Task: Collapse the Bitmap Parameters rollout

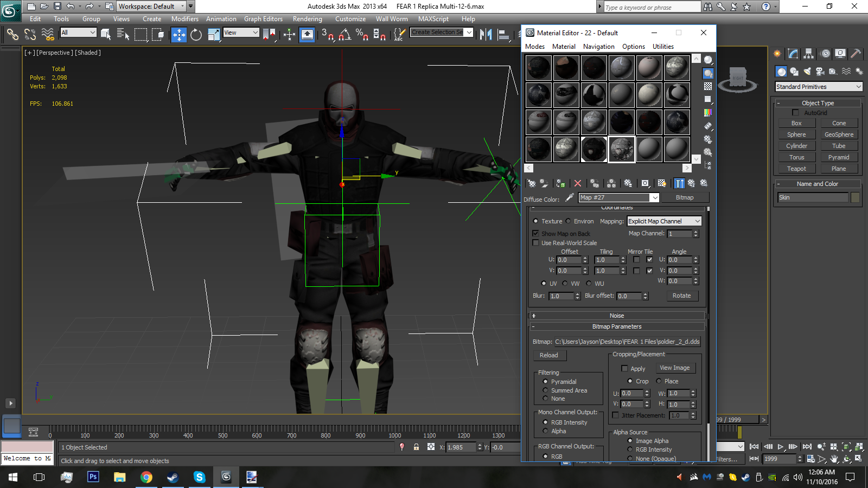Action: click(617, 326)
